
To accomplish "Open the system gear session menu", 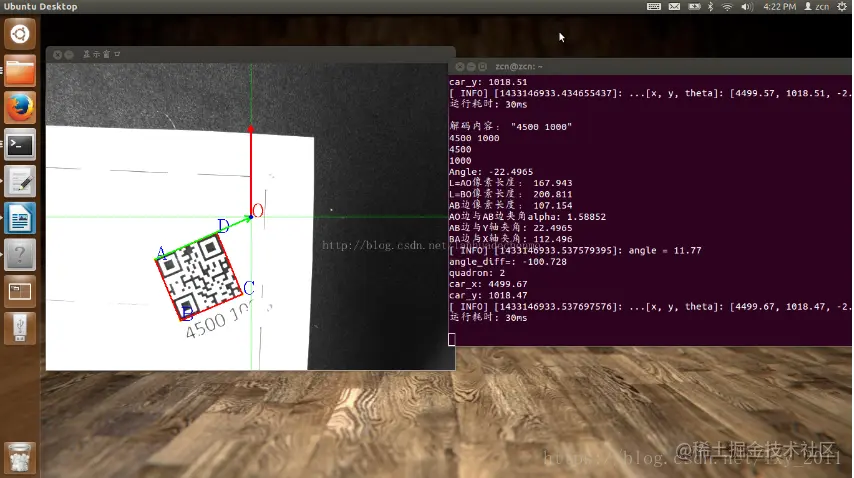I will 842,7.
